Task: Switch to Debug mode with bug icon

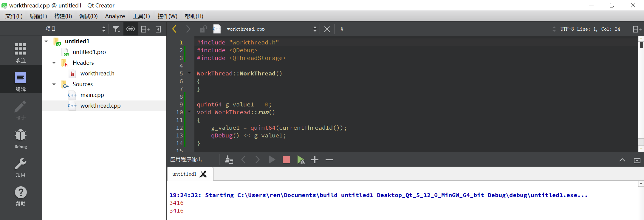Action: (21, 139)
